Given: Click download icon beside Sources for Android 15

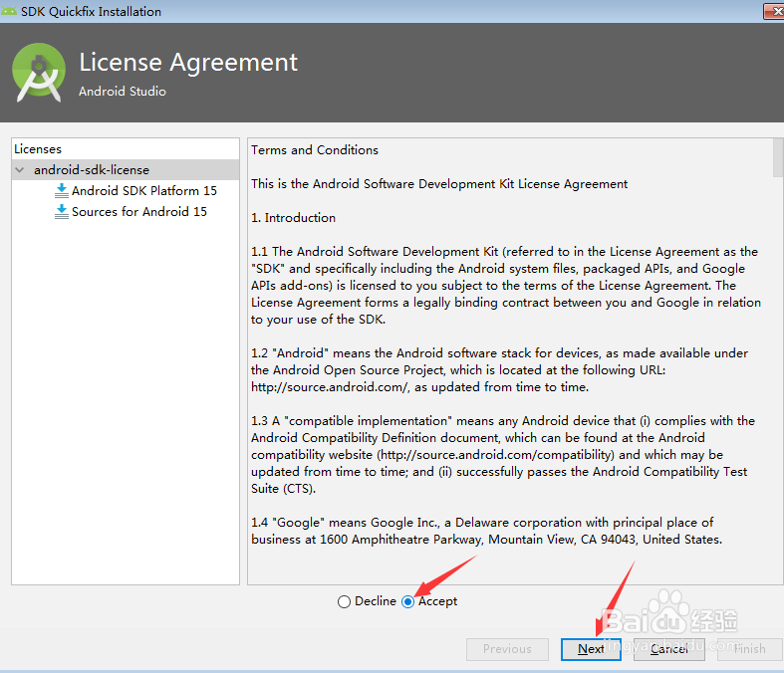Looking at the screenshot, I should point(61,212).
